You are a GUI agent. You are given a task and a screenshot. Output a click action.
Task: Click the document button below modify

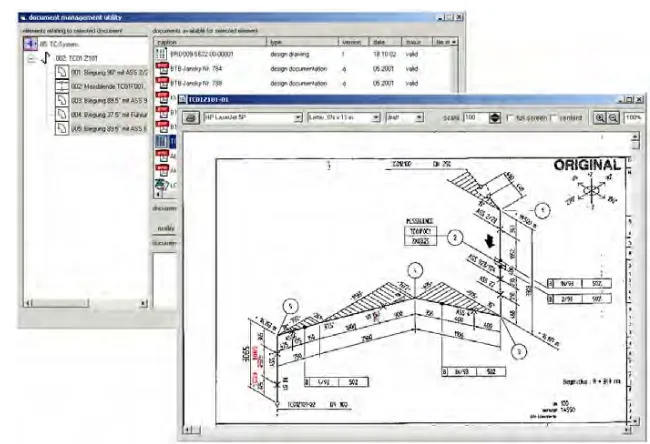click(165, 243)
